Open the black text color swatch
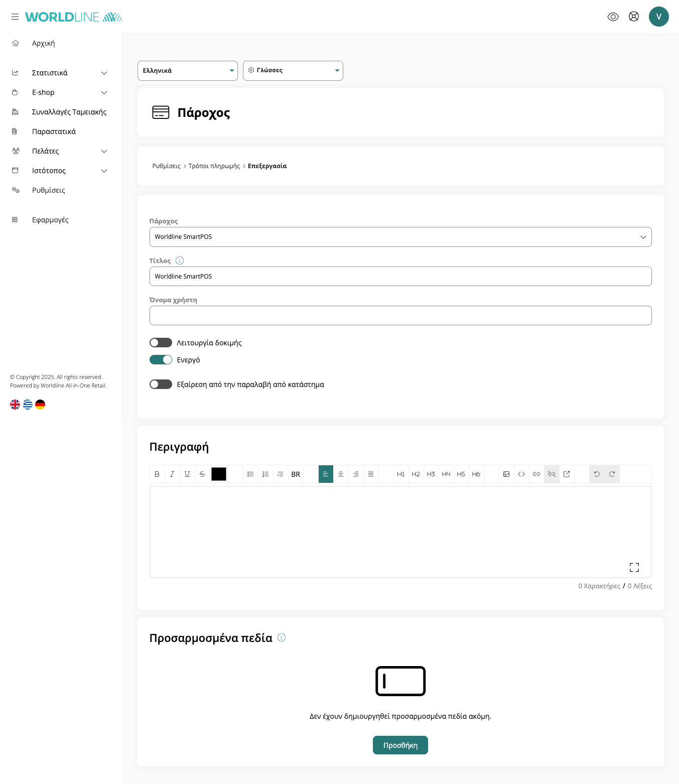 click(x=219, y=474)
